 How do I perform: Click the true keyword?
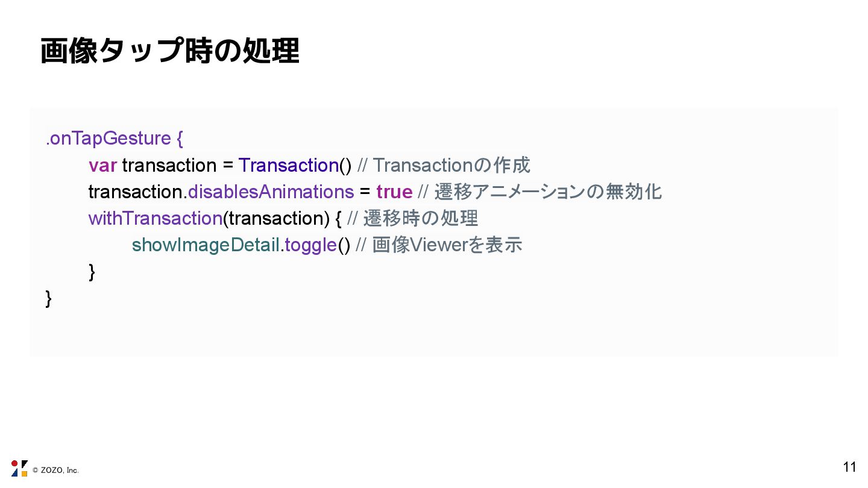394,192
